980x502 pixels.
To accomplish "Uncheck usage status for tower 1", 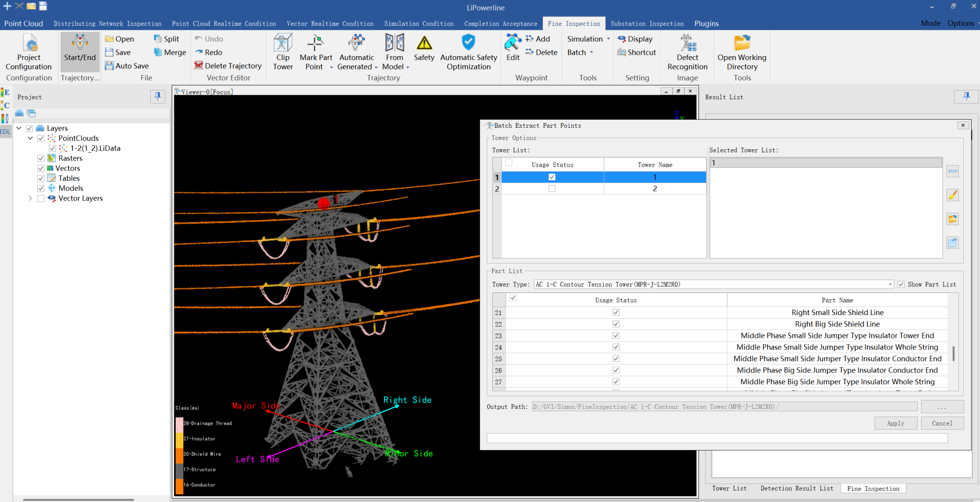I will click(x=552, y=177).
